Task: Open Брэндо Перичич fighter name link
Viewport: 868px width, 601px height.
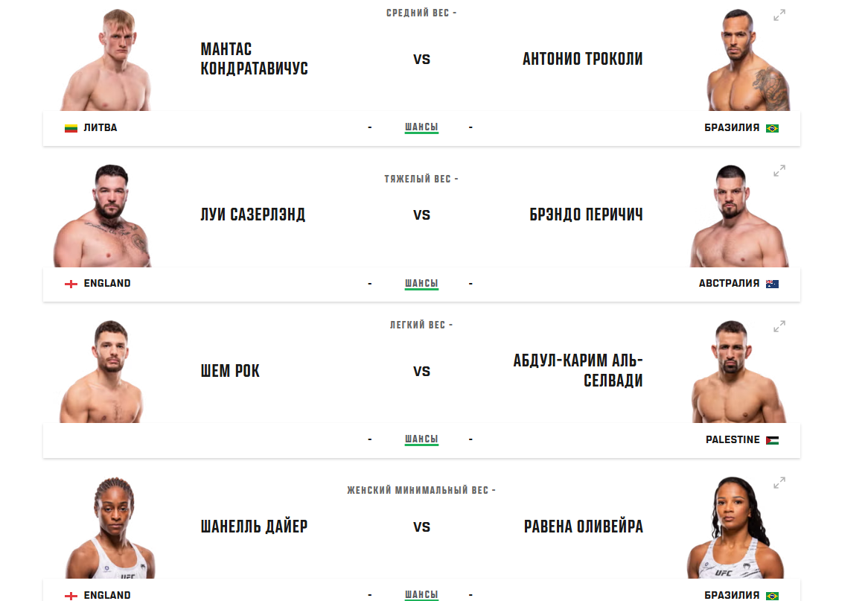Action: [x=582, y=215]
